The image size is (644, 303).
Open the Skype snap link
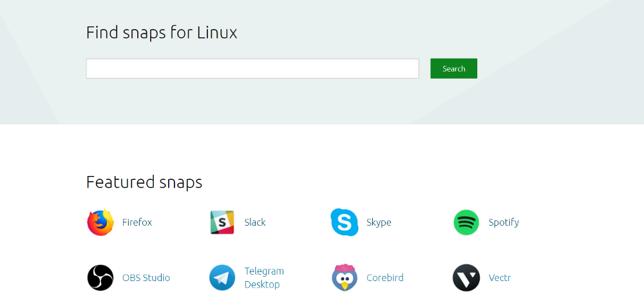click(x=379, y=222)
